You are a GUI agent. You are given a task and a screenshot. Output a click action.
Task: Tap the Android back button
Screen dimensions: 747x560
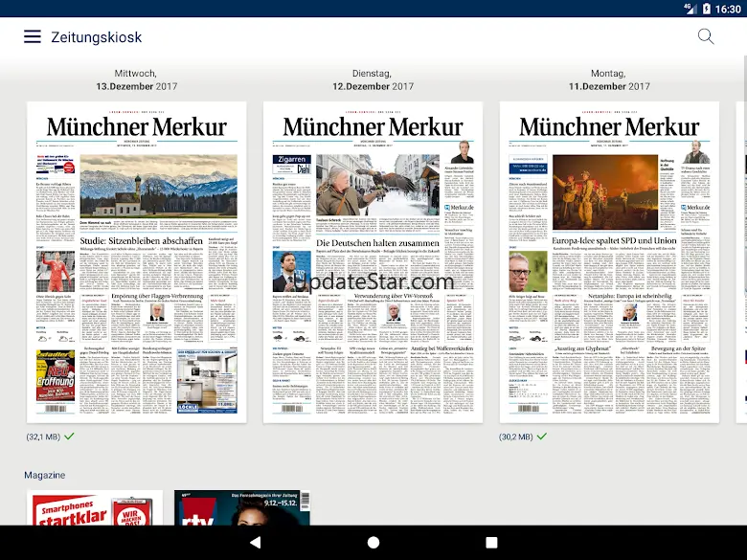tap(256, 543)
